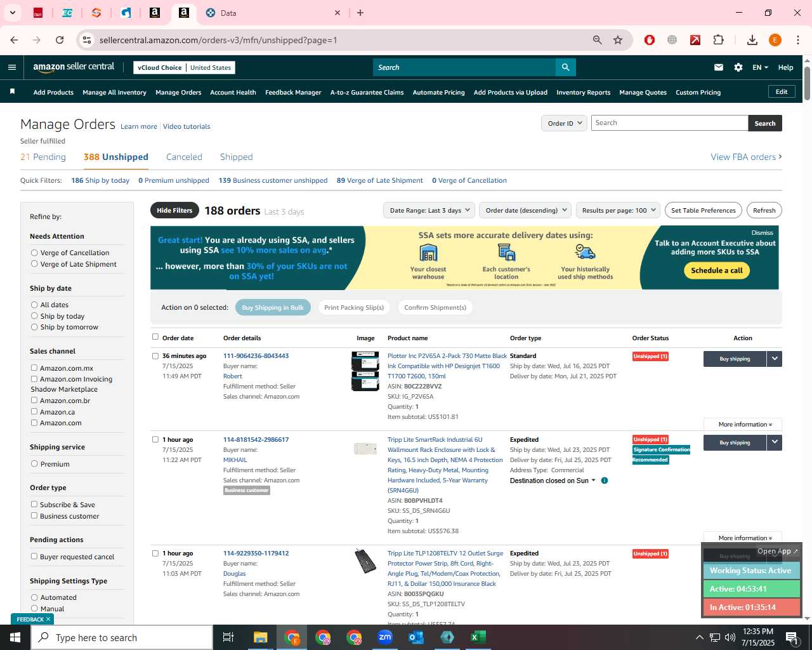The image size is (812, 650).
Task: Open the info icon next to Destination closed on Sun
Action: (605, 481)
